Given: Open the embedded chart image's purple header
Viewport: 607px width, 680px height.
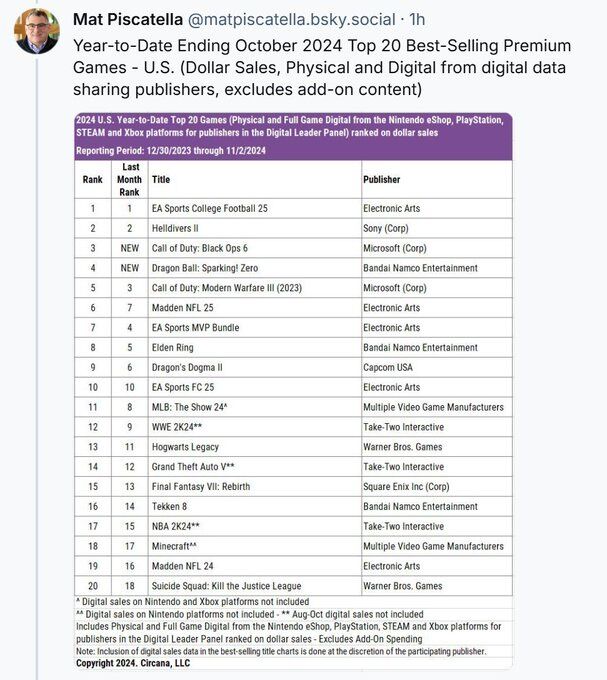Looking at the screenshot, I should coord(293,136).
